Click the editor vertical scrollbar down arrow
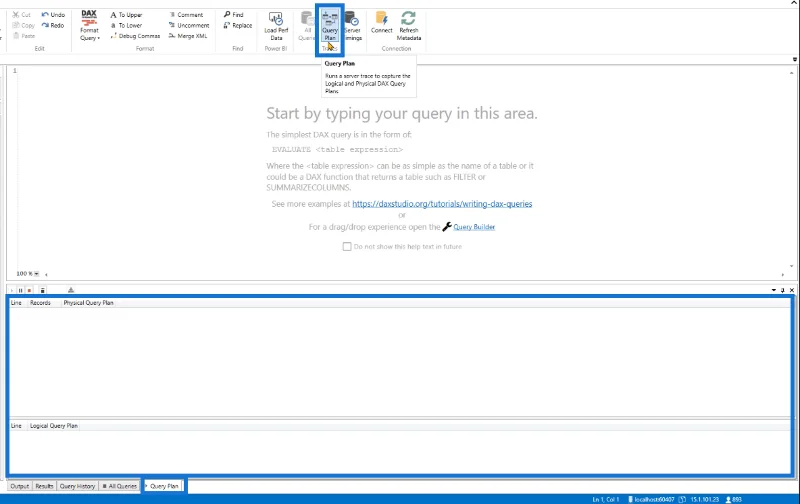 (791, 266)
